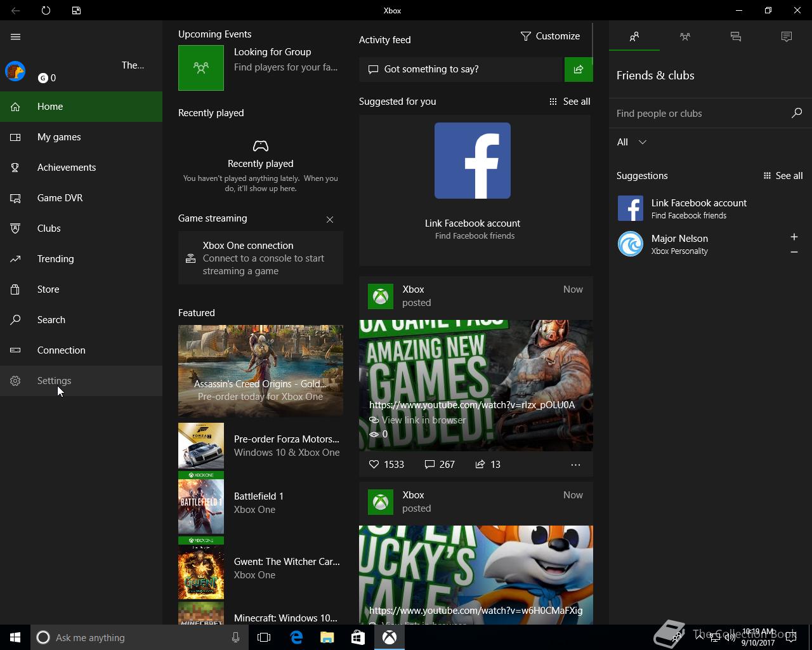
Task: Open Trending in the sidebar
Action: coord(81,259)
